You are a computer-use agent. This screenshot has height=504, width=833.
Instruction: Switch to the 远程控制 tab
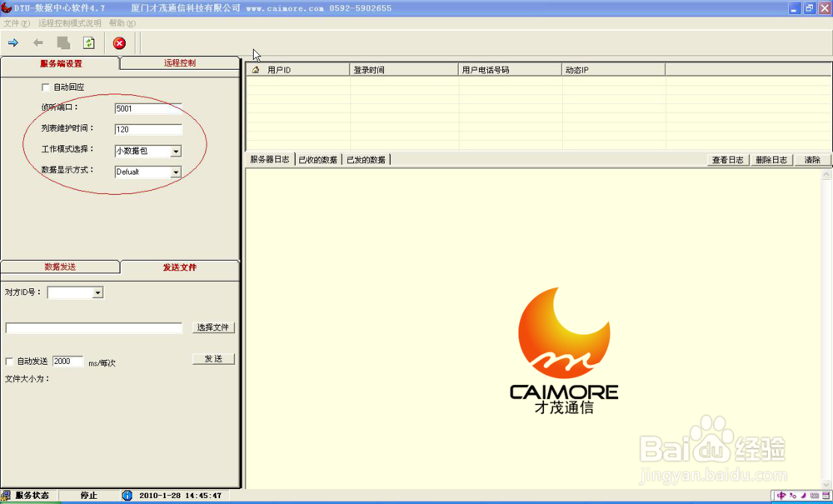(x=180, y=62)
